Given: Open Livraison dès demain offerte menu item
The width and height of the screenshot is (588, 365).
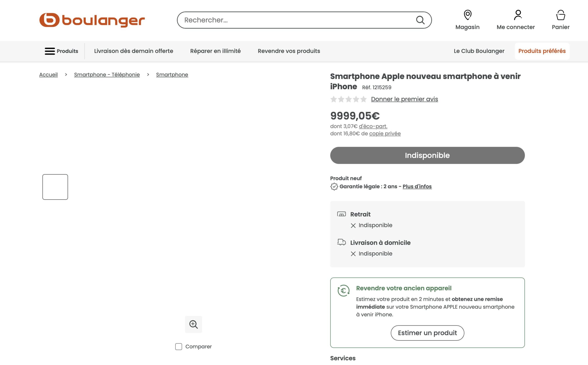Looking at the screenshot, I should (x=133, y=51).
